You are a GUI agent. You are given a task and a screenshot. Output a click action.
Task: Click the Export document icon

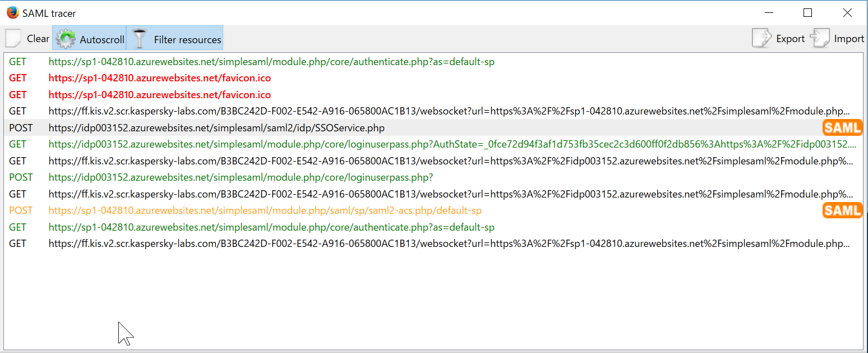tap(762, 38)
